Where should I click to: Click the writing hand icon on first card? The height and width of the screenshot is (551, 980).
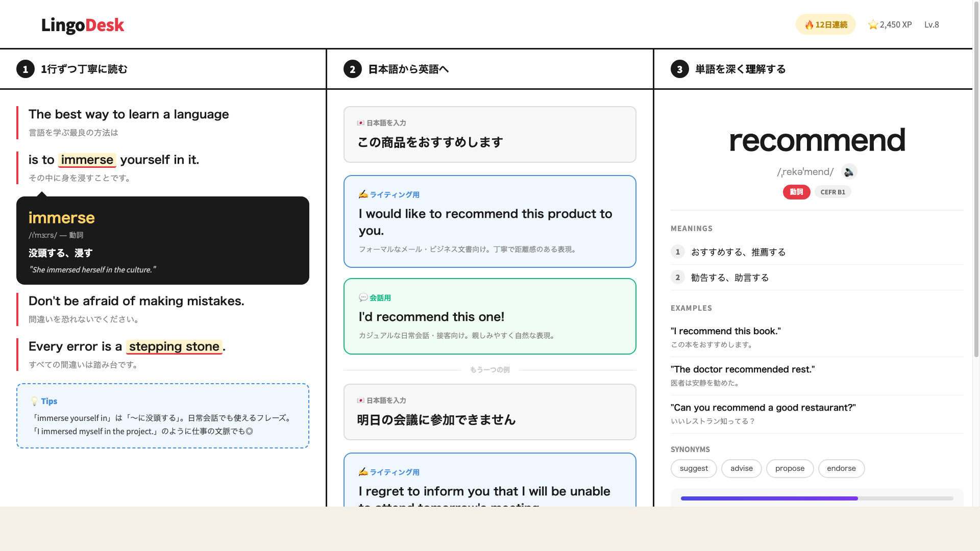[363, 194]
